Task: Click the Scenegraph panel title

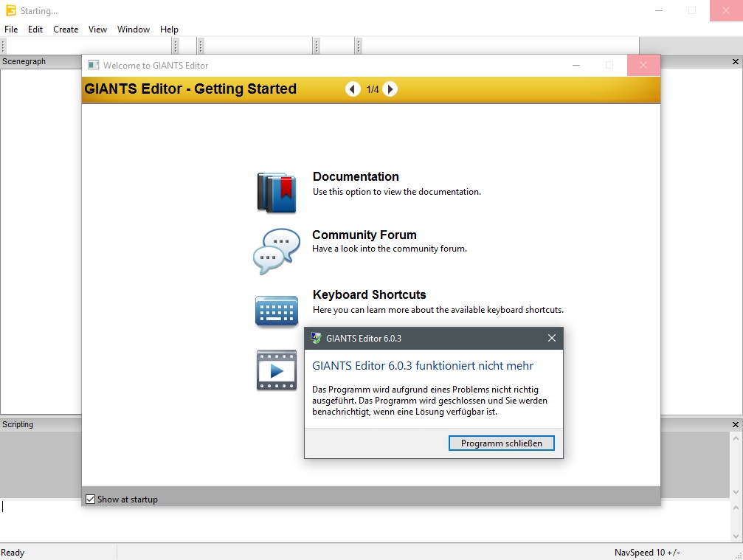Action: point(24,61)
